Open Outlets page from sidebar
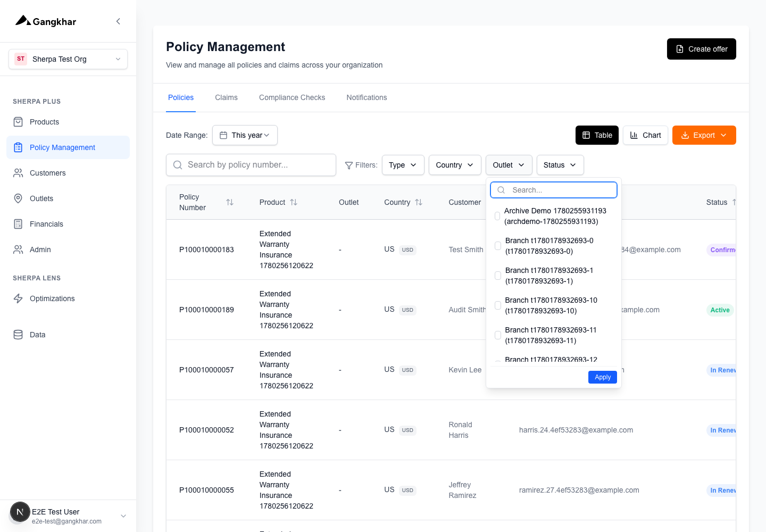The width and height of the screenshot is (766, 532). tap(68, 198)
